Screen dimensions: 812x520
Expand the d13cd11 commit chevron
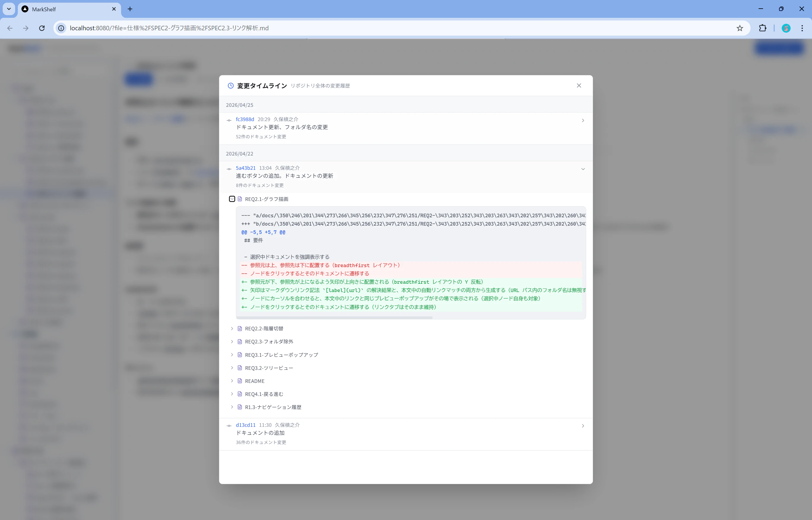point(583,426)
